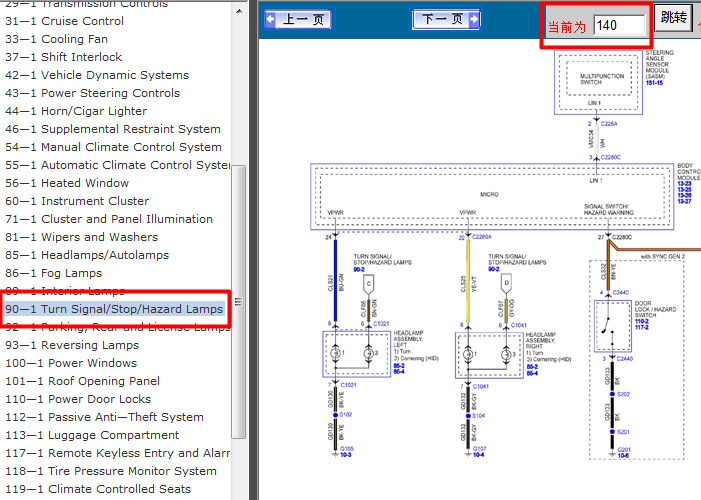Viewport: 701px width, 500px height.
Task: Open 112—1 Passive Anti—Theft System
Action: point(104,417)
